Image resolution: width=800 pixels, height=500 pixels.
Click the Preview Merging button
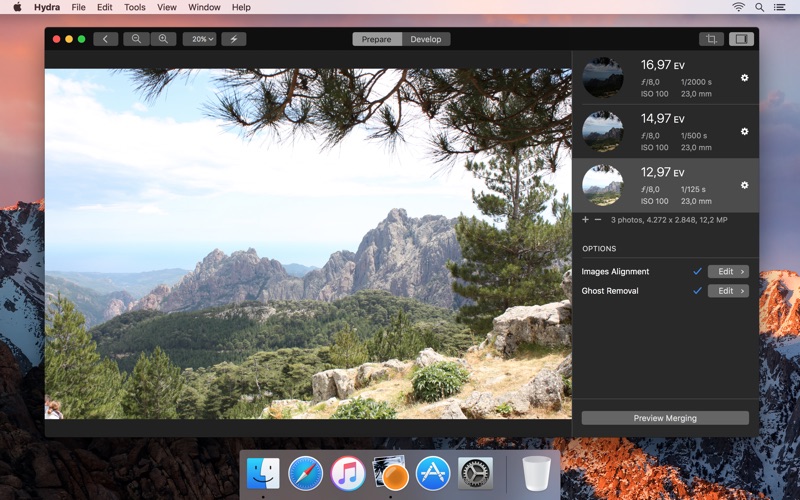pos(665,418)
